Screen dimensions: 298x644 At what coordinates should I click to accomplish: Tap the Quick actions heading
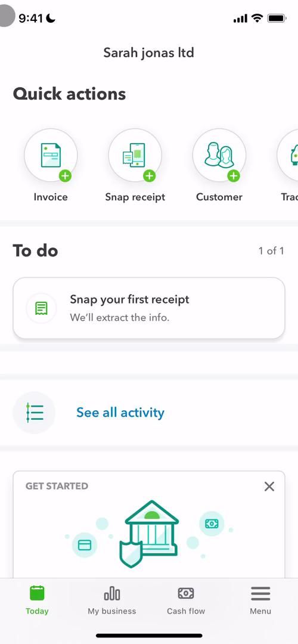pyautogui.click(x=69, y=94)
